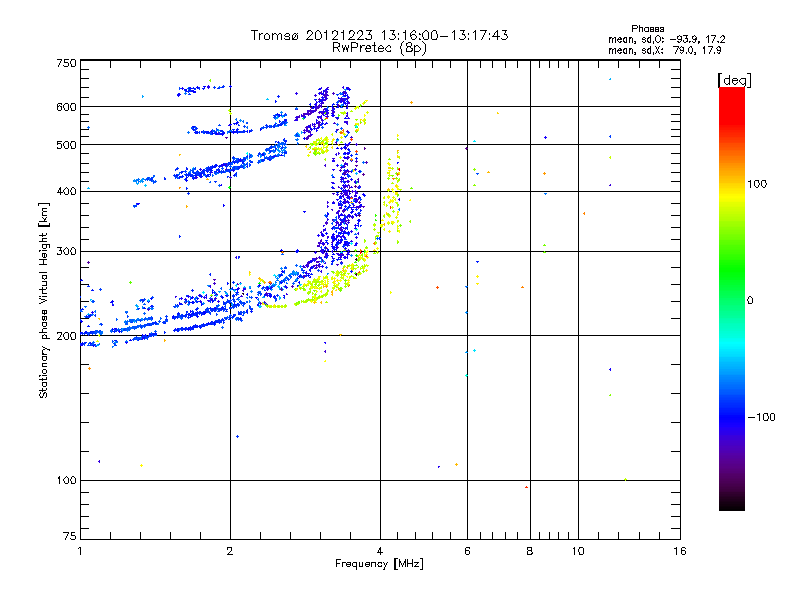Click the y-axis tick label '75'

(x=70, y=536)
